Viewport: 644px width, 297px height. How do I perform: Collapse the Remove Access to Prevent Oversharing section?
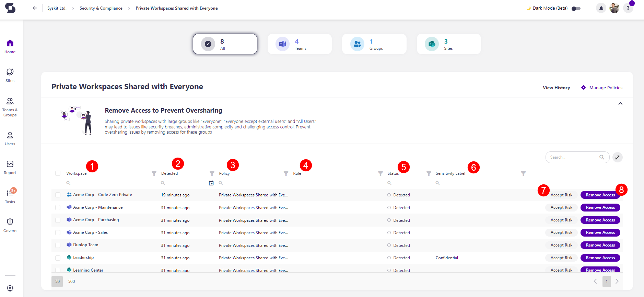[x=620, y=104]
